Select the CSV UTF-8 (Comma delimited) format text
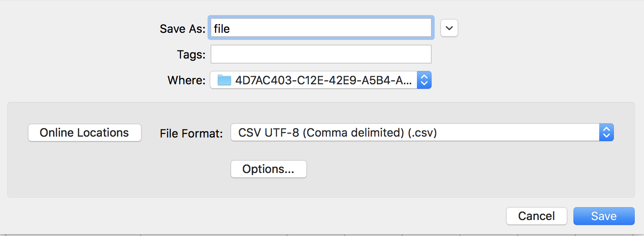 (338, 132)
